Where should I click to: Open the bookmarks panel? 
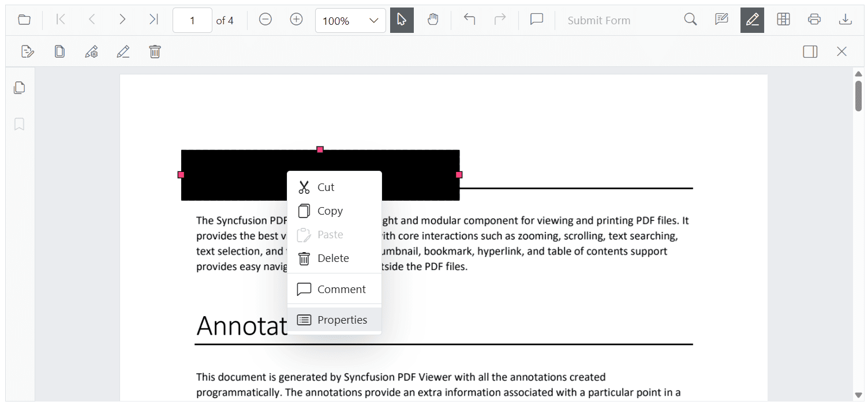(x=19, y=124)
